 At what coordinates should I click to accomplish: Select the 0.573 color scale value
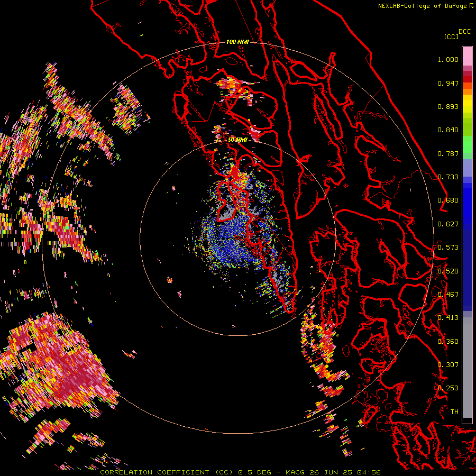coord(448,248)
